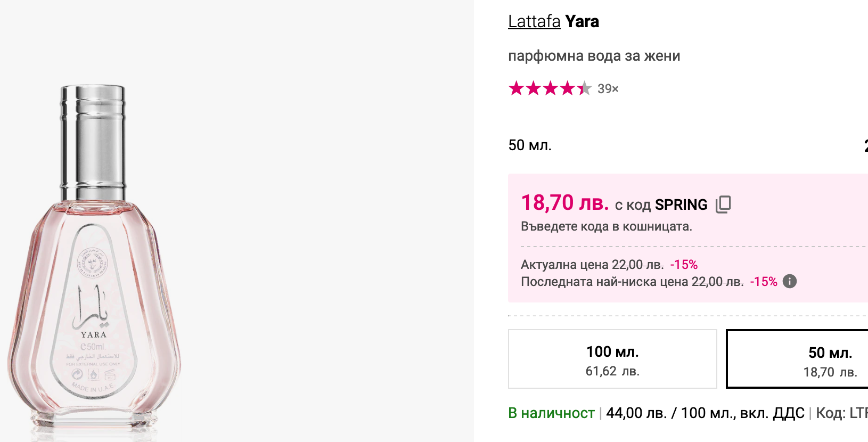Select the 100 мл. size option
The height and width of the screenshot is (442, 868).
click(x=612, y=359)
